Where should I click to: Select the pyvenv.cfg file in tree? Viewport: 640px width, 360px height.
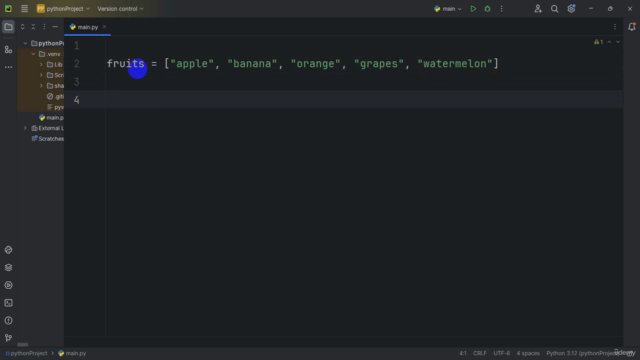pos(55,107)
